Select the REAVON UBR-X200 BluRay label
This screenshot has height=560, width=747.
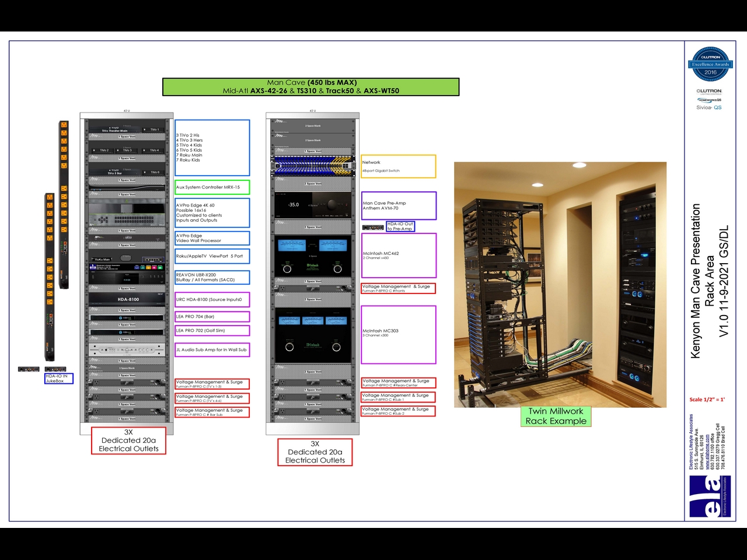(212, 277)
